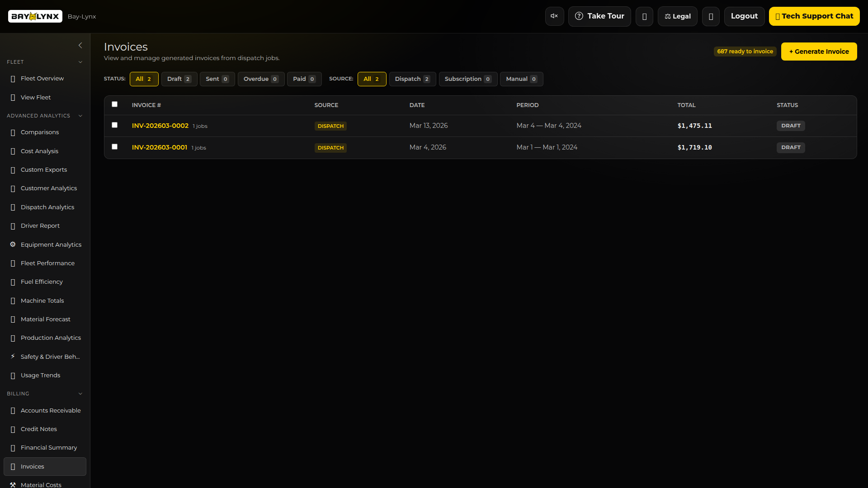
Task: Click the period Mar 1 — Mar 1, 2024
Action: tap(547, 147)
